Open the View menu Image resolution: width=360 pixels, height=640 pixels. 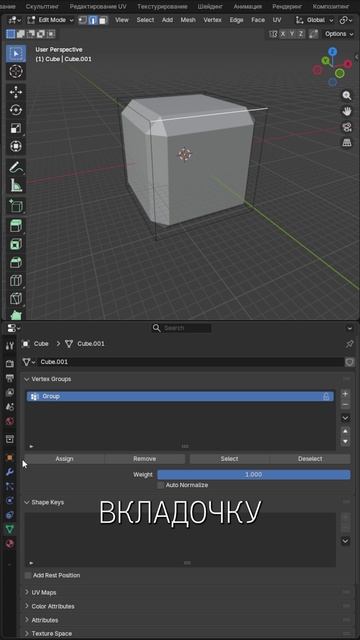click(x=122, y=20)
